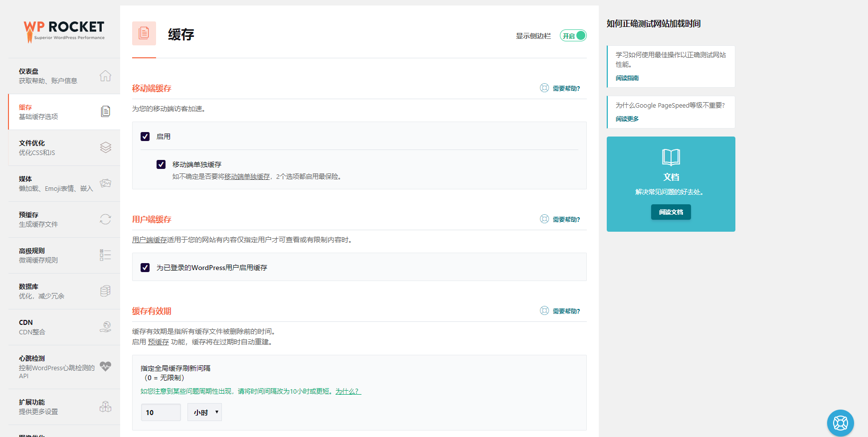
Task: Select the 缓存 menu item
Action: (x=64, y=112)
